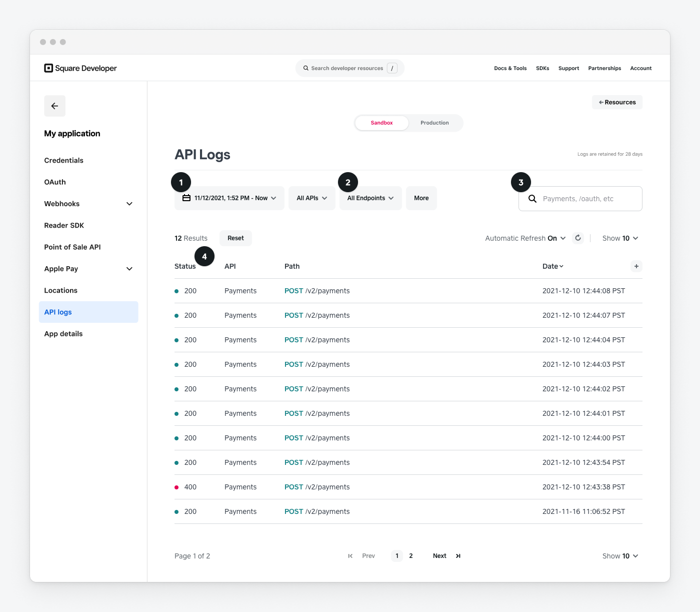Click the back arrow above My application
This screenshot has width=700, height=612.
55,106
